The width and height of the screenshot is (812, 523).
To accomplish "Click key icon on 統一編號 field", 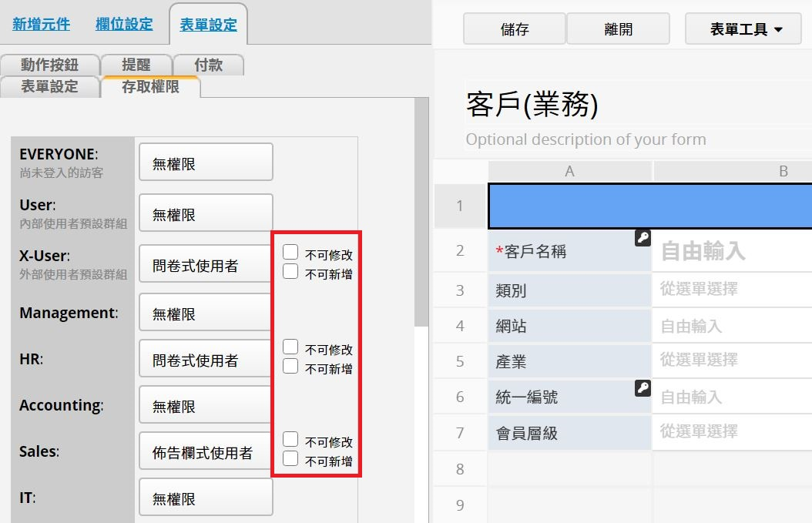I will (643, 387).
